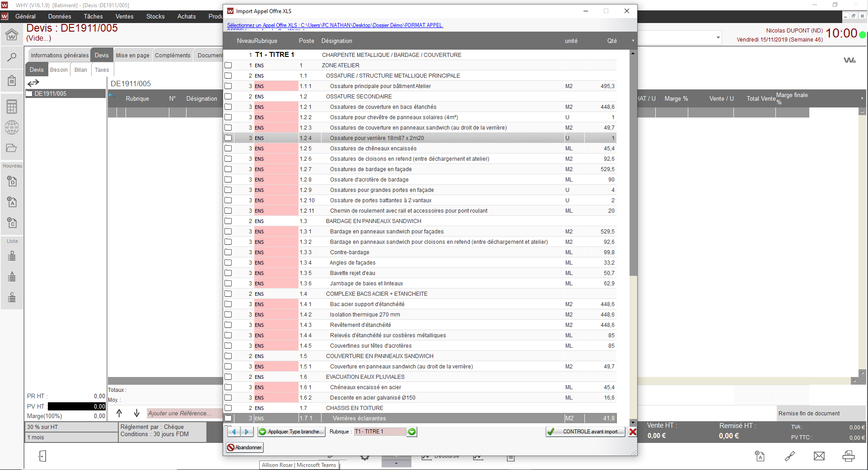Check the box for Ossature principale pour bâtiment Atelier
Viewport: 868px width, 470px height.
[229, 86]
